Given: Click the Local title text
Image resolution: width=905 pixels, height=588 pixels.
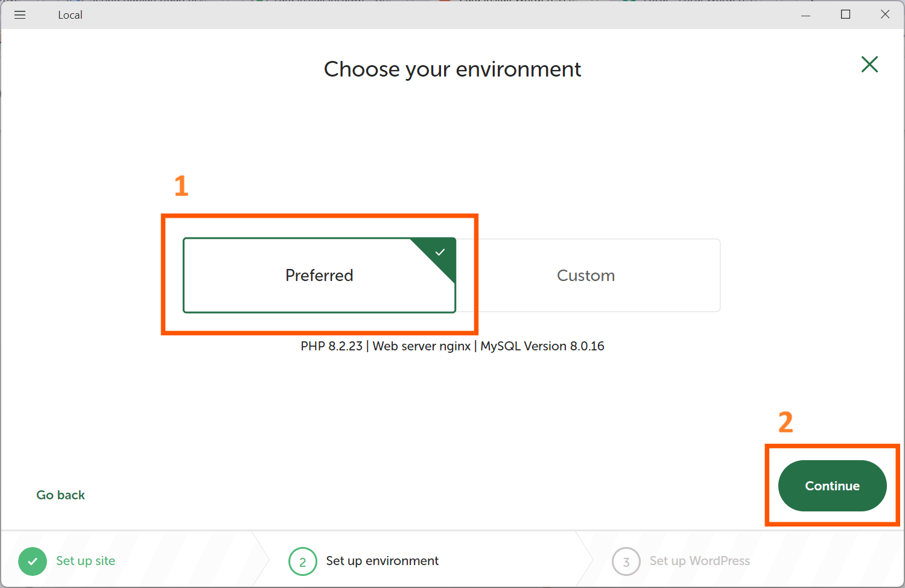Looking at the screenshot, I should (70, 15).
